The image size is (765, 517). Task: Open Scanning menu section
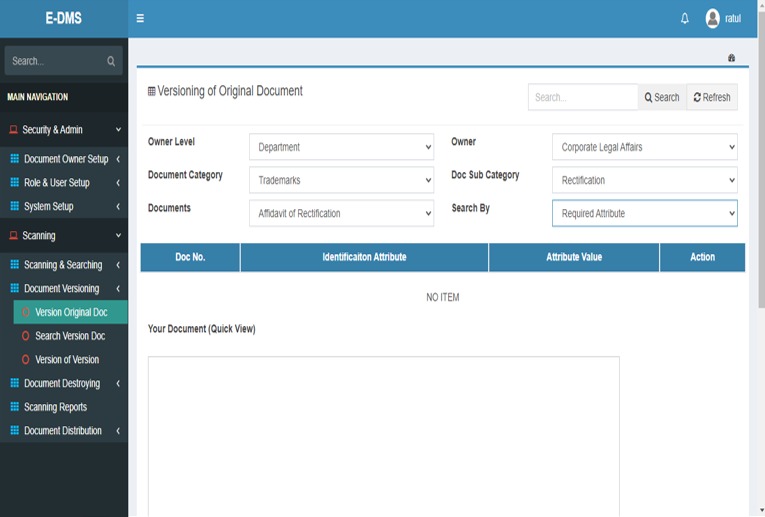pyautogui.click(x=64, y=236)
